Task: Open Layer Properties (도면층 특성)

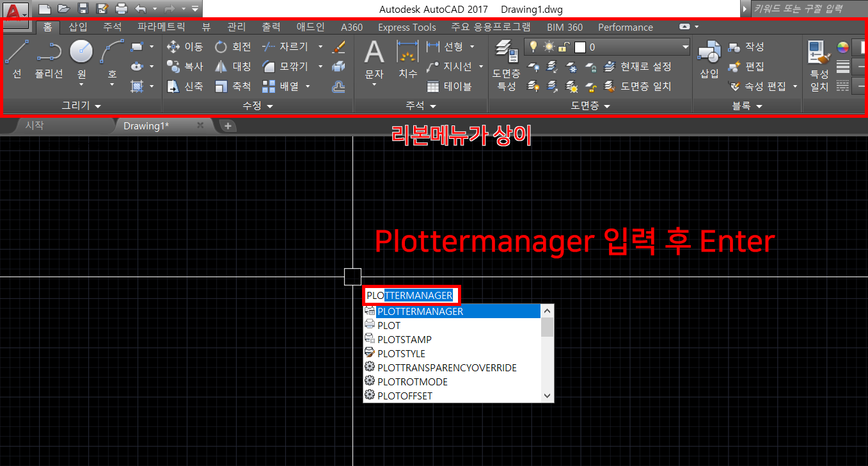Action: (x=506, y=64)
